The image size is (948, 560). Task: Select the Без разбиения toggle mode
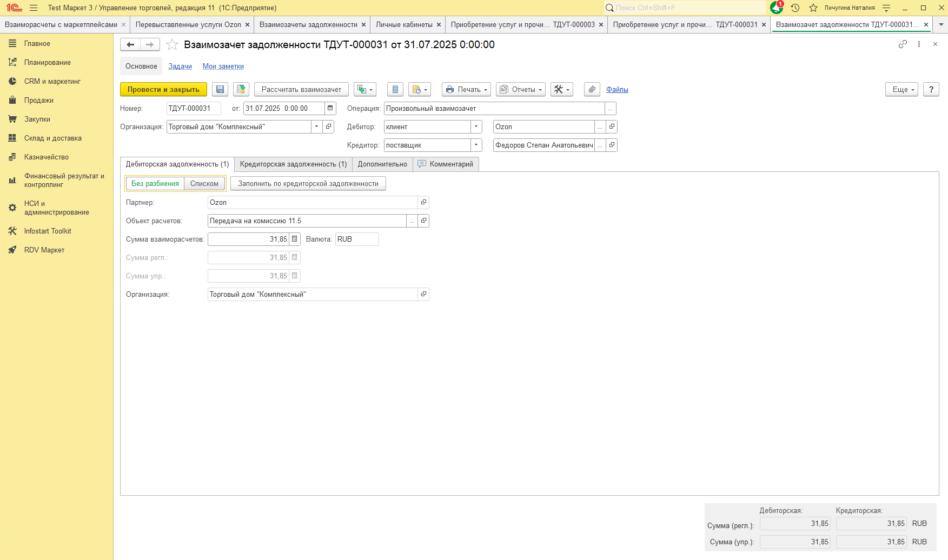pos(155,184)
